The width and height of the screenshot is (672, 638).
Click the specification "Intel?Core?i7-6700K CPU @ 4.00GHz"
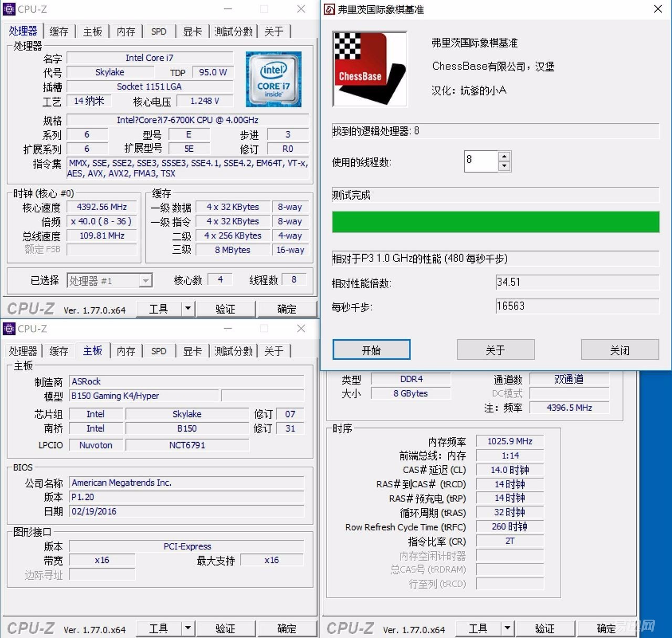tap(187, 120)
